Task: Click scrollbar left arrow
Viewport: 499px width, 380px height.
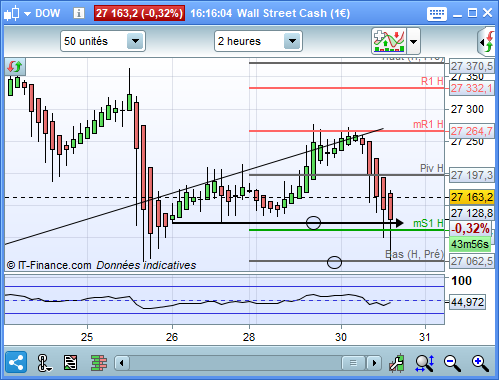Action: 122,363
